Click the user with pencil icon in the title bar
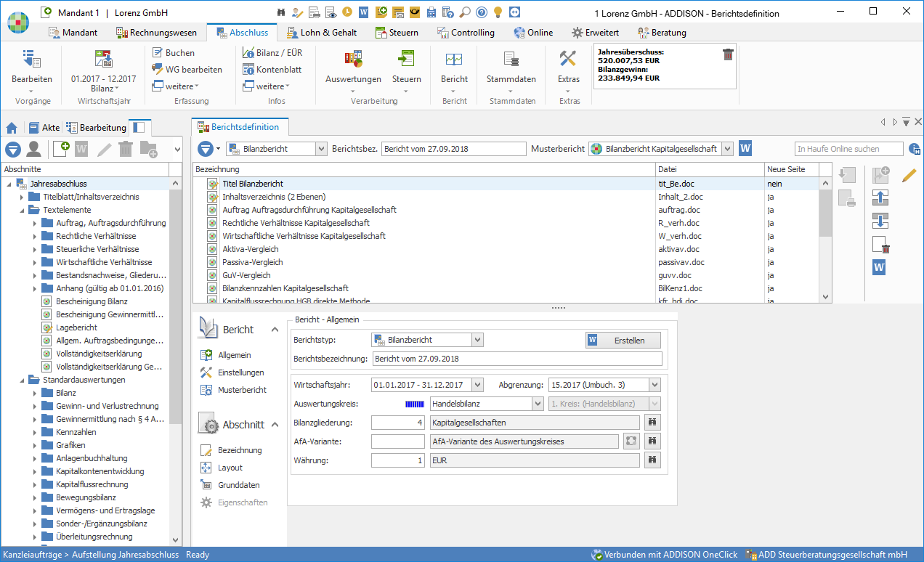924x562 pixels. [298, 12]
